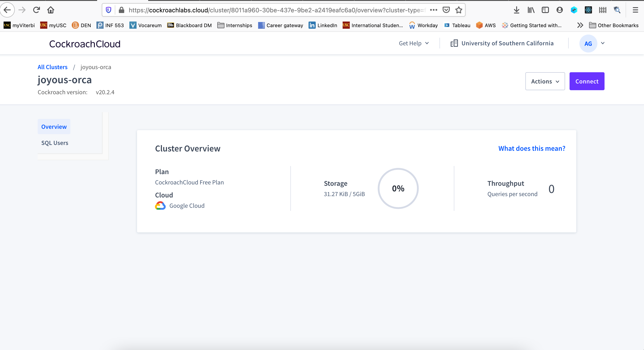644x350 pixels.
Task: Switch to the SQL Users tab
Action: [x=55, y=143]
